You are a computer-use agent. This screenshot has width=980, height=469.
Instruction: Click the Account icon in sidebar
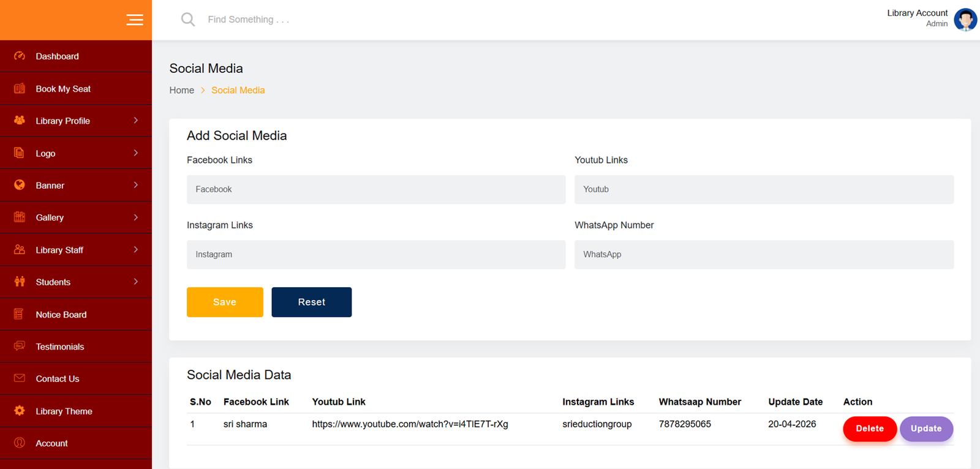pos(20,443)
